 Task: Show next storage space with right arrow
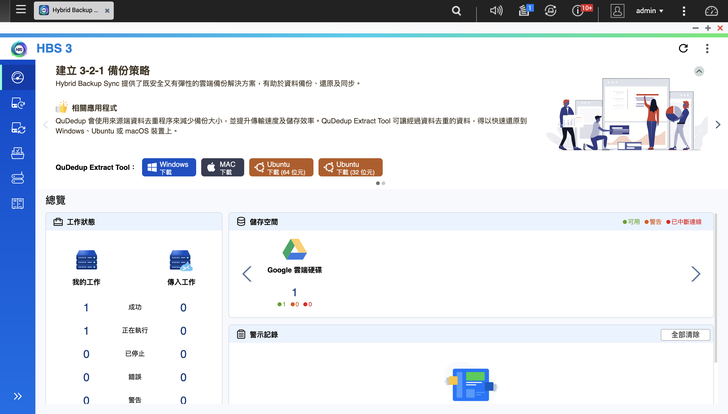tap(696, 274)
